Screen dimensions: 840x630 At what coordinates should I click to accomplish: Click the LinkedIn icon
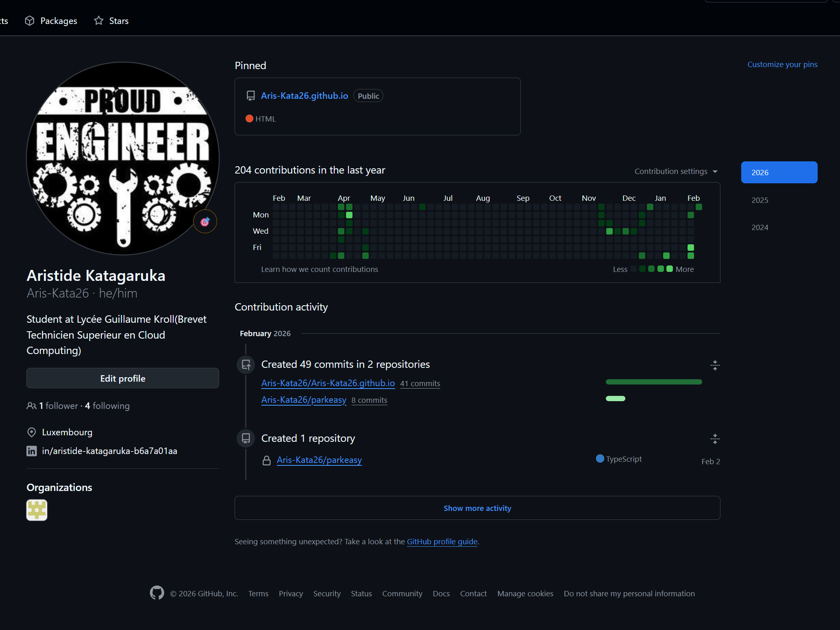click(x=31, y=451)
